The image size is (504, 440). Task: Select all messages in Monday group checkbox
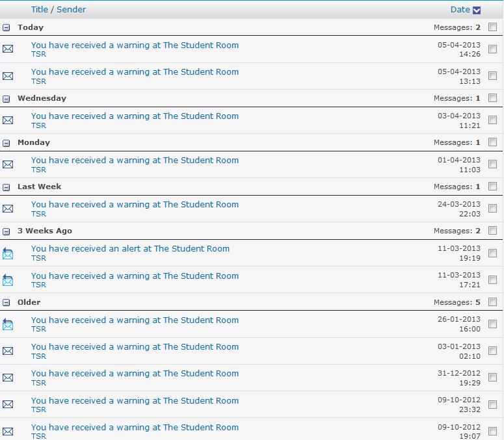click(492, 142)
